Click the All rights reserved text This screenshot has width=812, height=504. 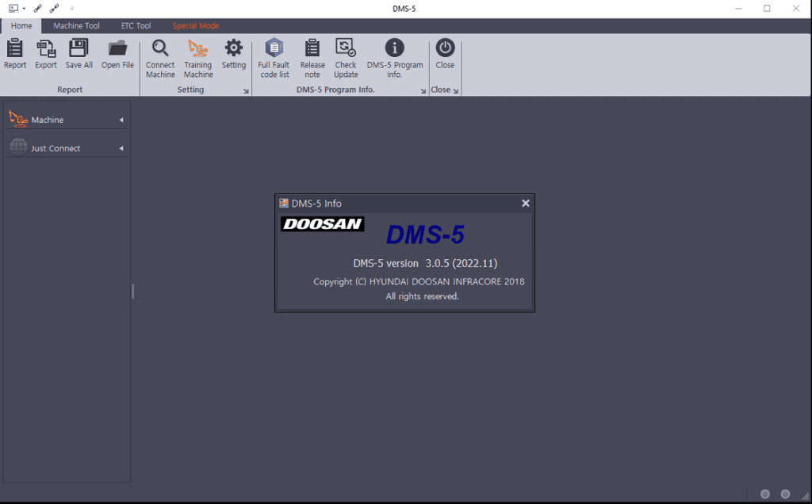[422, 296]
